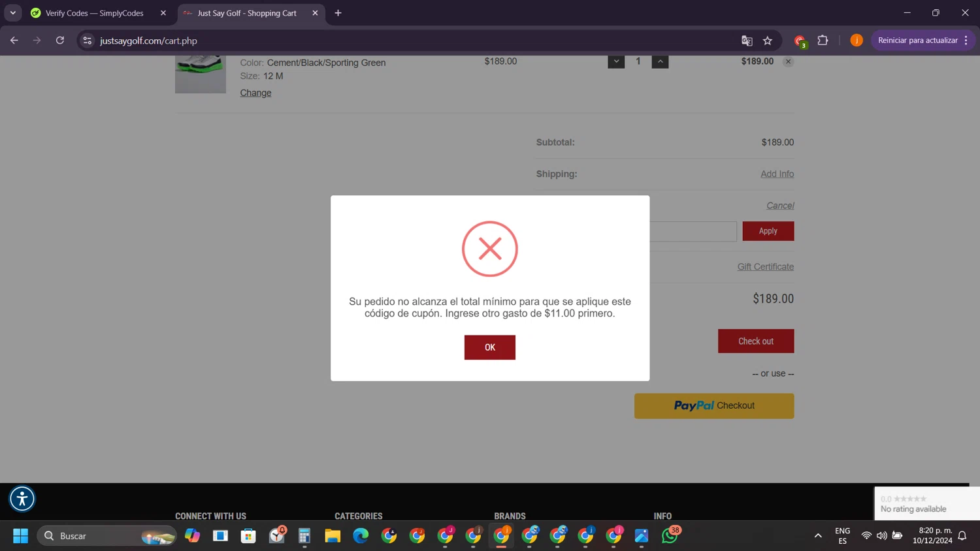
Task: Click the rating widget panel
Action: (927, 503)
